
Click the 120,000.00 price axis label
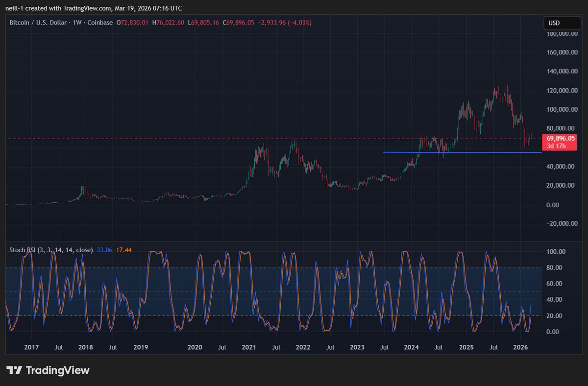561,91
